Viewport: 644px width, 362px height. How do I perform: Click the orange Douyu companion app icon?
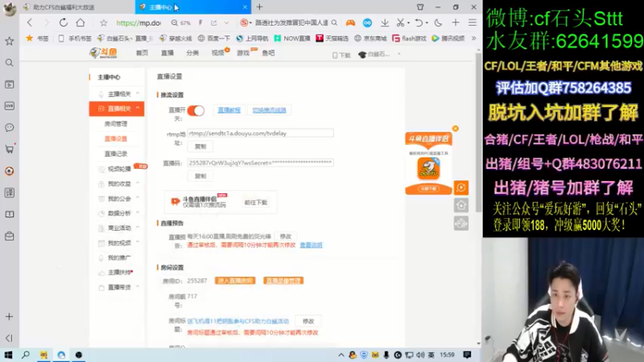tap(428, 169)
